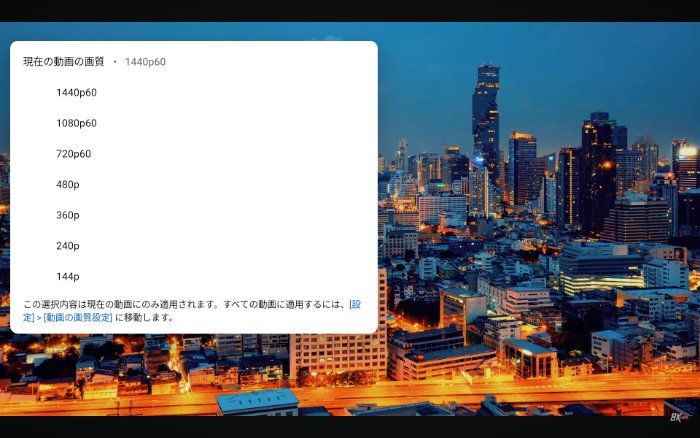The height and width of the screenshot is (438, 700).
Task: Click the white office building beside the menu
Action: (336, 350)
